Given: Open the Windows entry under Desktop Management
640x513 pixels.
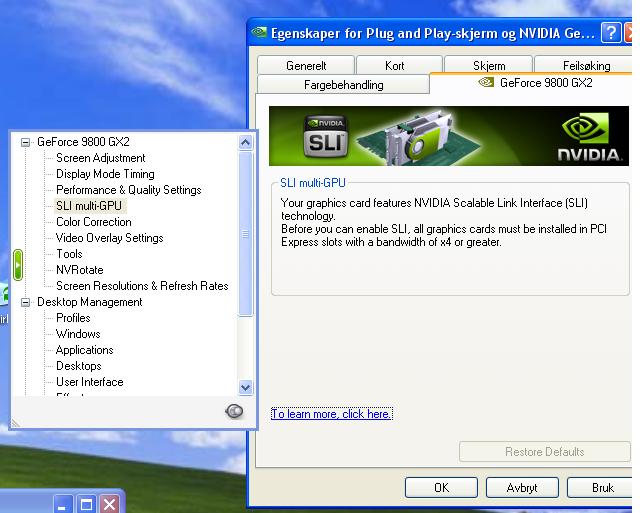Looking at the screenshot, I should click(78, 334).
